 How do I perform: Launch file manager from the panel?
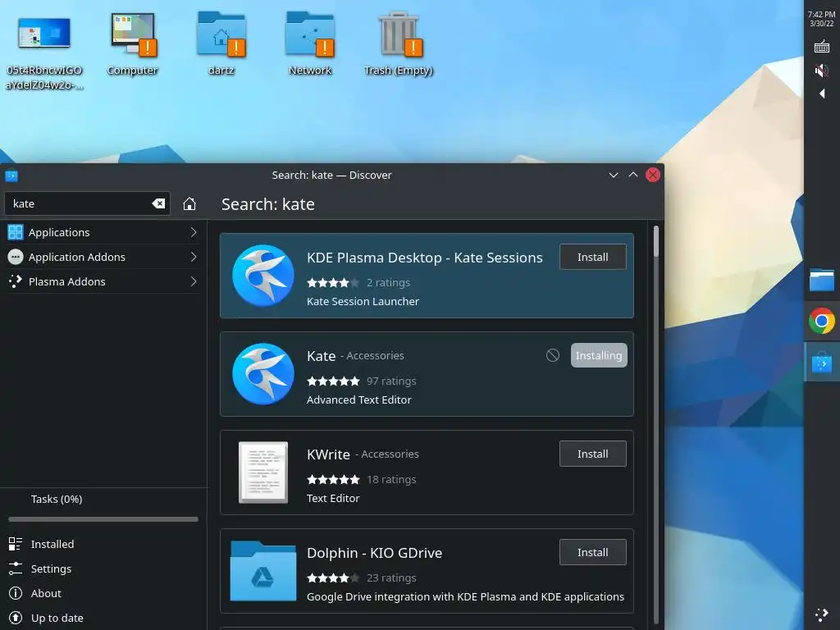(x=822, y=280)
